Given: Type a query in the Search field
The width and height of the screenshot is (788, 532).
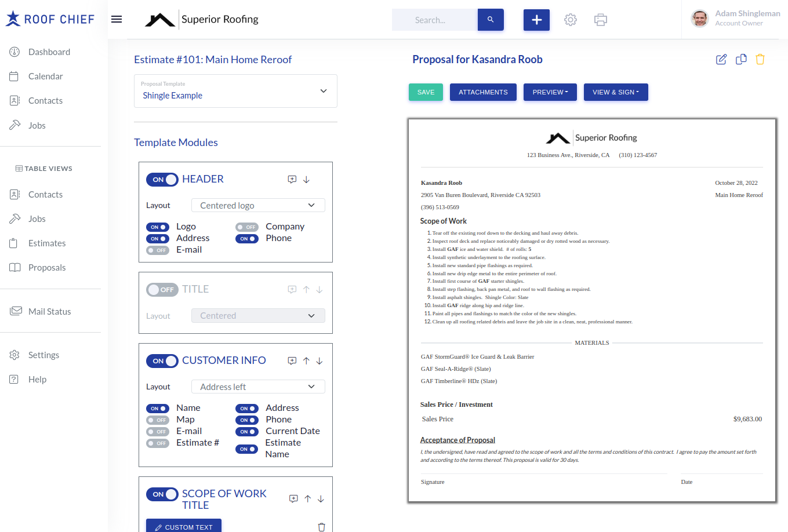Looking at the screenshot, I should pos(434,19).
